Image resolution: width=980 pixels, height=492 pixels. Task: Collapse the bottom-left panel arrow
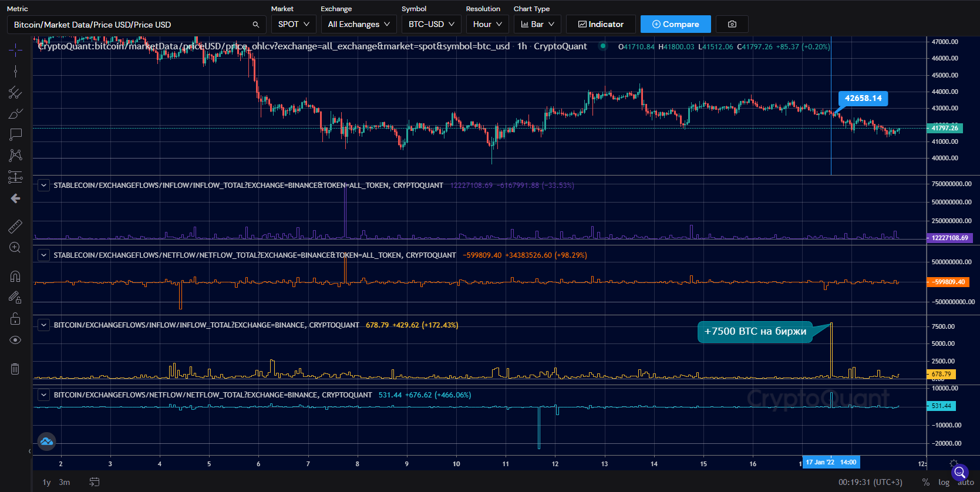(x=29, y=451)
